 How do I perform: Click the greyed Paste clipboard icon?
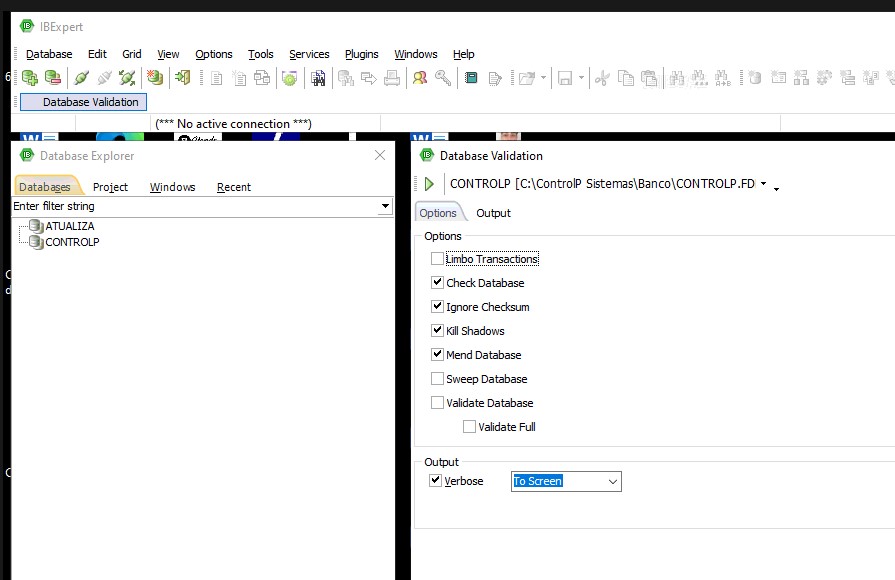(649, 78)
